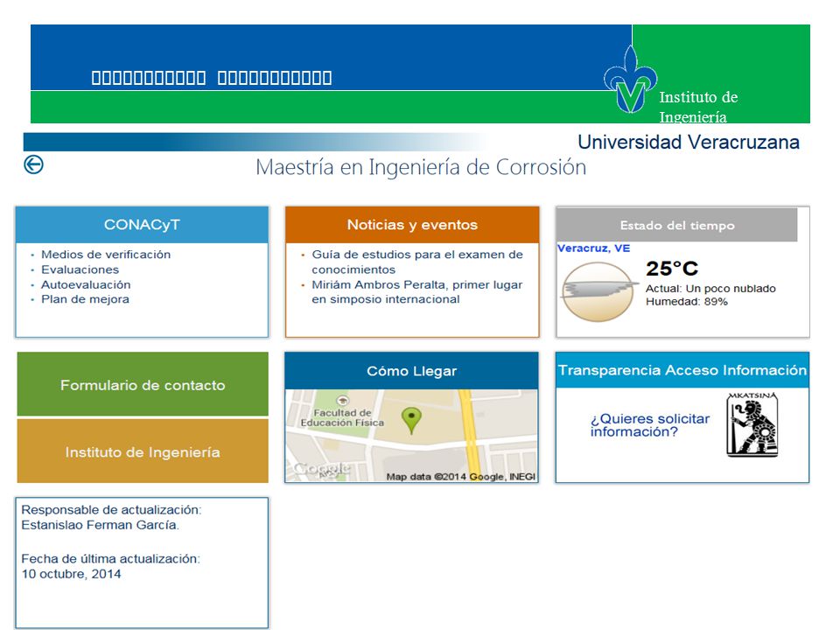Open Evaluaciones link
Screen dimensions: 840x630
(x=80, y=269)
